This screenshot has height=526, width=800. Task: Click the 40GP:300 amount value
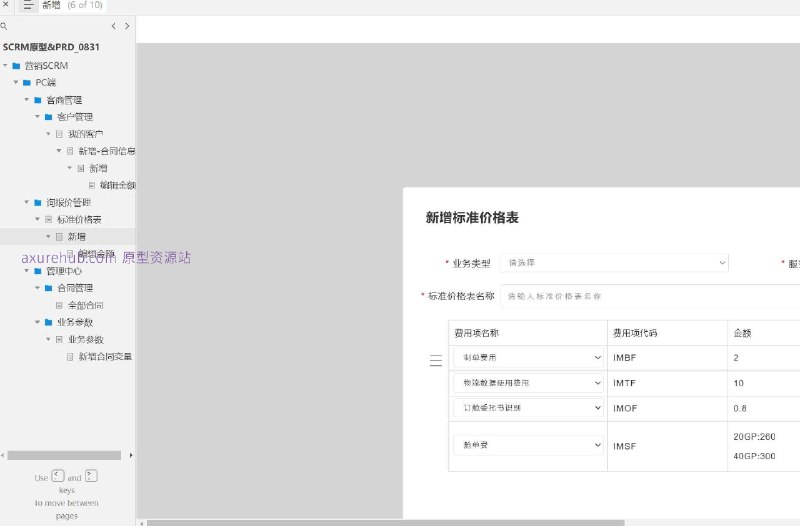point(754,456)
